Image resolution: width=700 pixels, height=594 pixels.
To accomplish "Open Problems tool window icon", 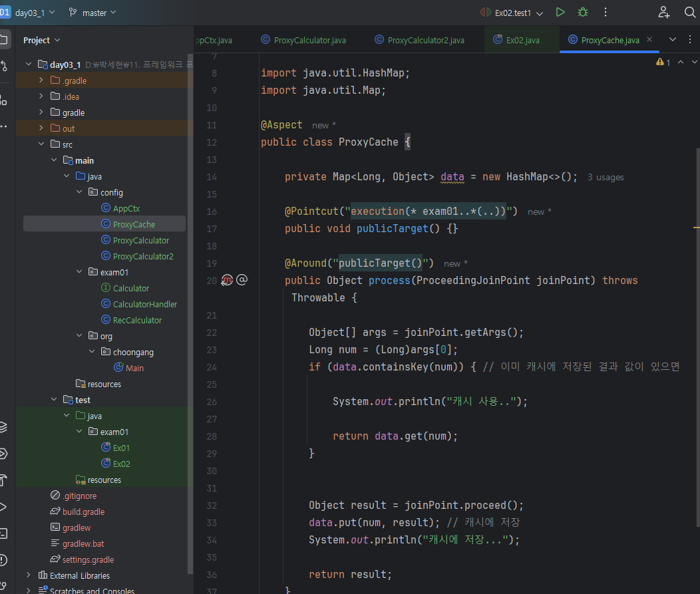I will click(x=3, y=559).
